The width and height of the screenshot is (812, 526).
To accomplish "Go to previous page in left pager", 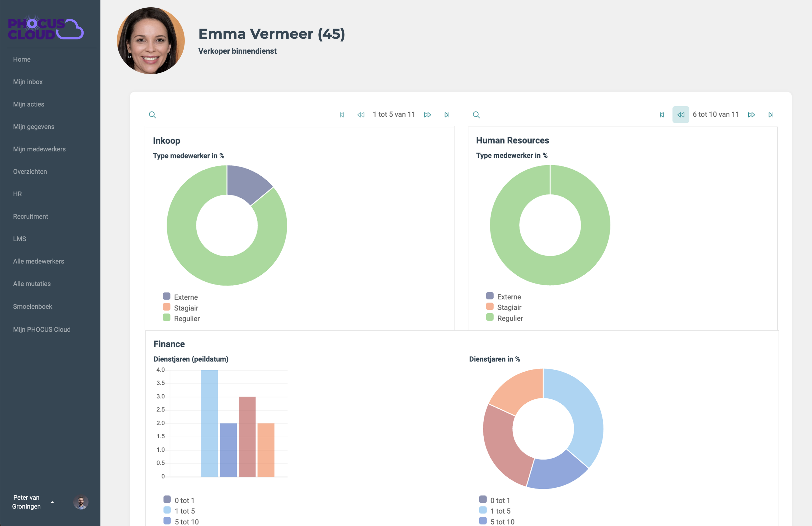I will pyautogui.click(x=361, y=115).
